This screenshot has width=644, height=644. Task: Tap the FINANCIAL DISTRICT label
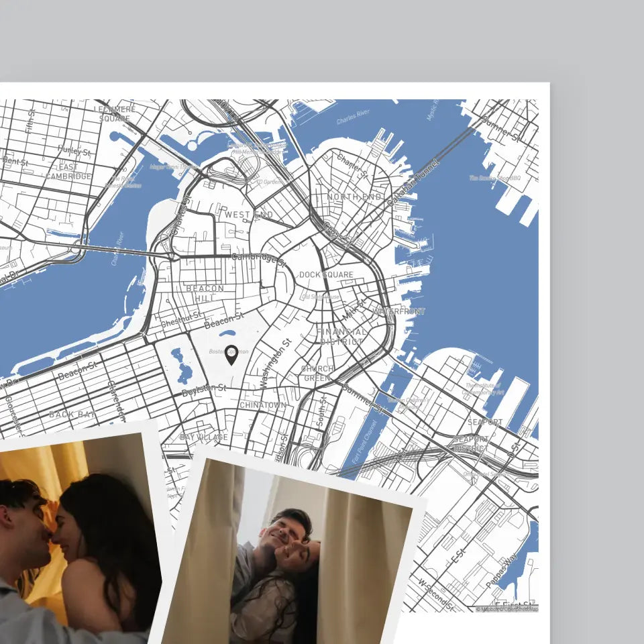pyautogui.click(x=342, y=337)
